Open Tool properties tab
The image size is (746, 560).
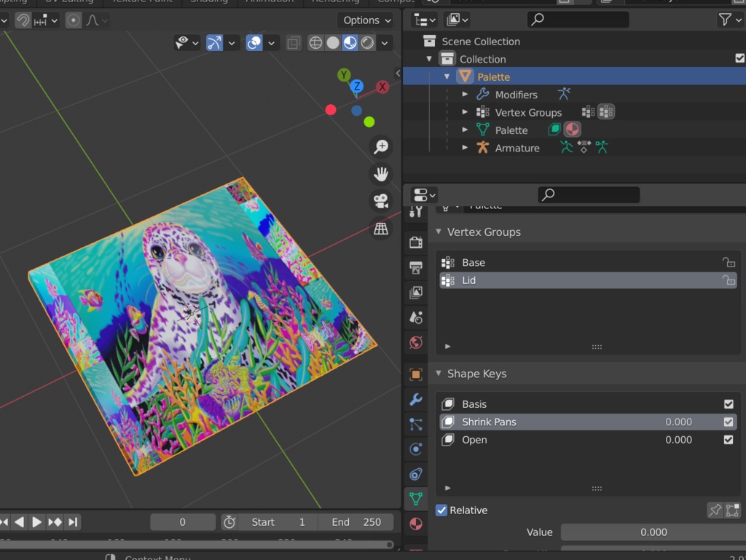pyautogui.click(x=416, y=211)
